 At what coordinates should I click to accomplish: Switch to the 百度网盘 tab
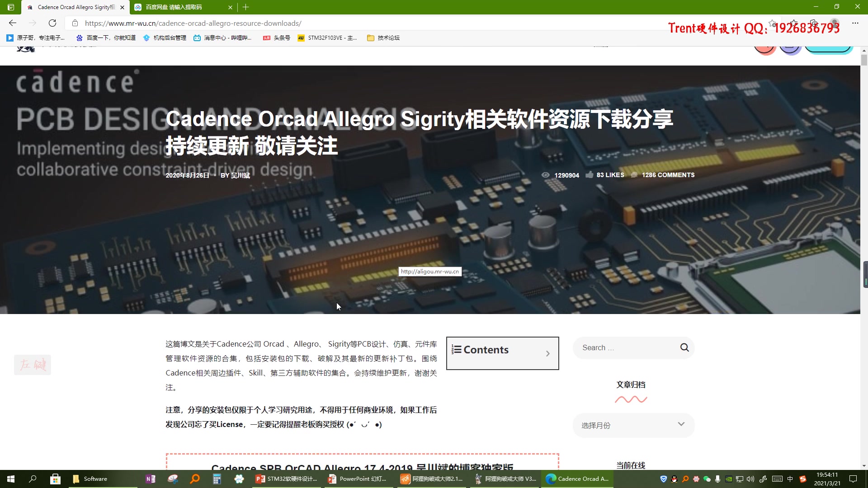(176, 7)
